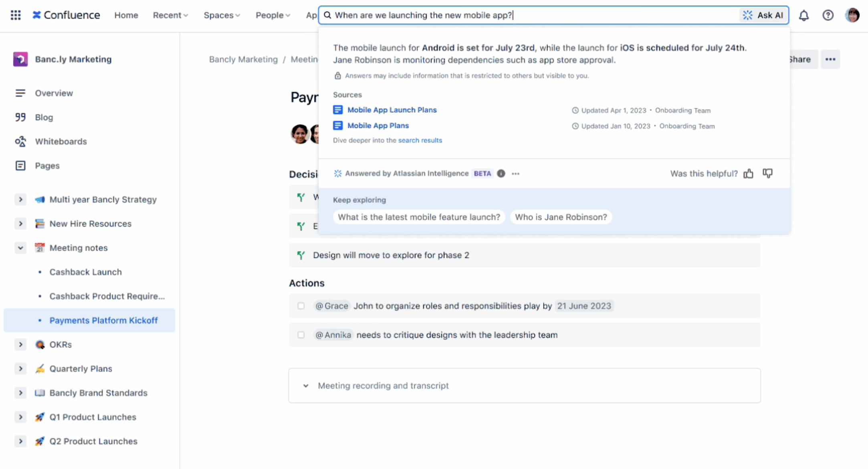This screenshot has height=469, width=868.
Task: Expand the New Hire Resources tree
Action: click(x=20, y=224)
